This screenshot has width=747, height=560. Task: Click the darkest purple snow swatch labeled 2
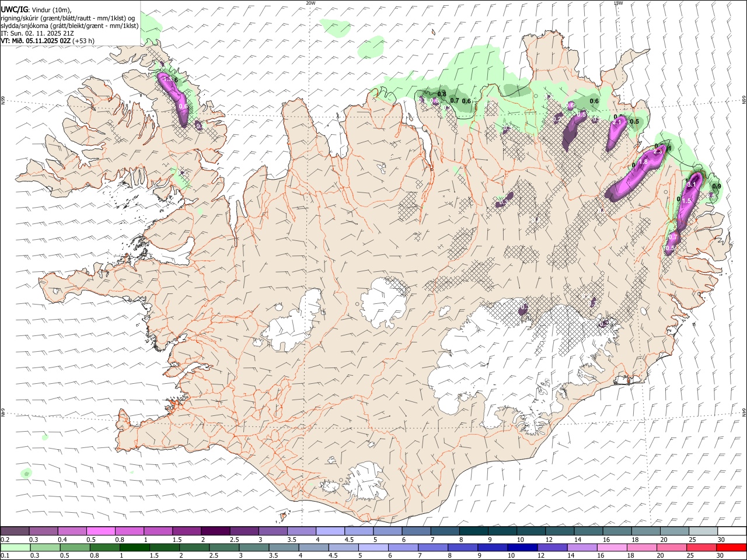tap(215, 531)
